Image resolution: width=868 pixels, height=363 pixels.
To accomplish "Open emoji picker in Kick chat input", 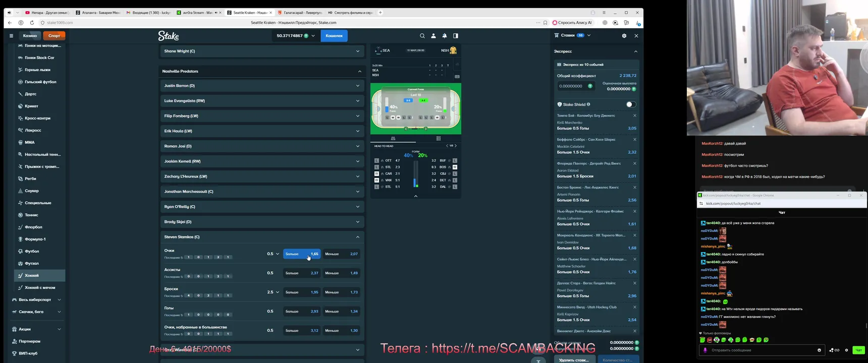I will pos(819,350).
